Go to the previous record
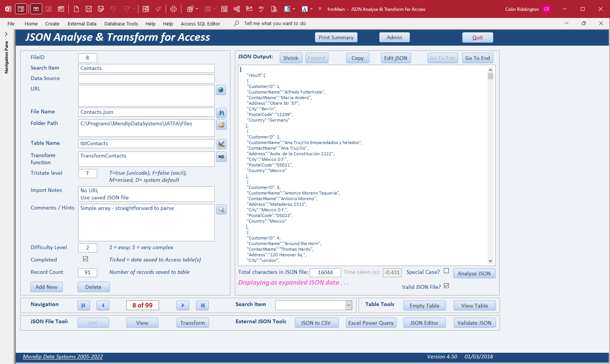 tap(103, 306)
